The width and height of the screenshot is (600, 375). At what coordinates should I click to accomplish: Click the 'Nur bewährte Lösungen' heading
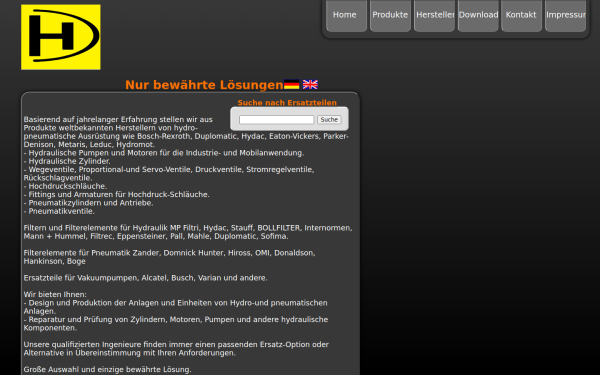pos(204,85)
